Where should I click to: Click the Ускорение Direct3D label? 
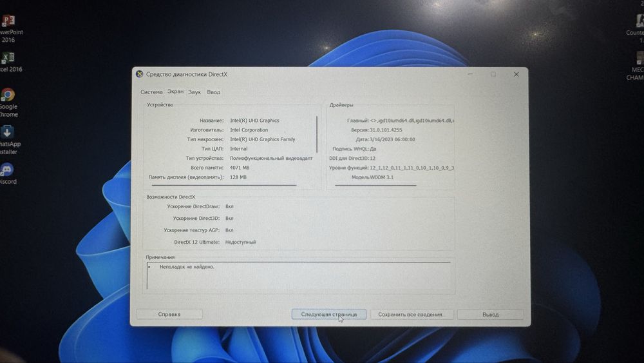point(196,219)
